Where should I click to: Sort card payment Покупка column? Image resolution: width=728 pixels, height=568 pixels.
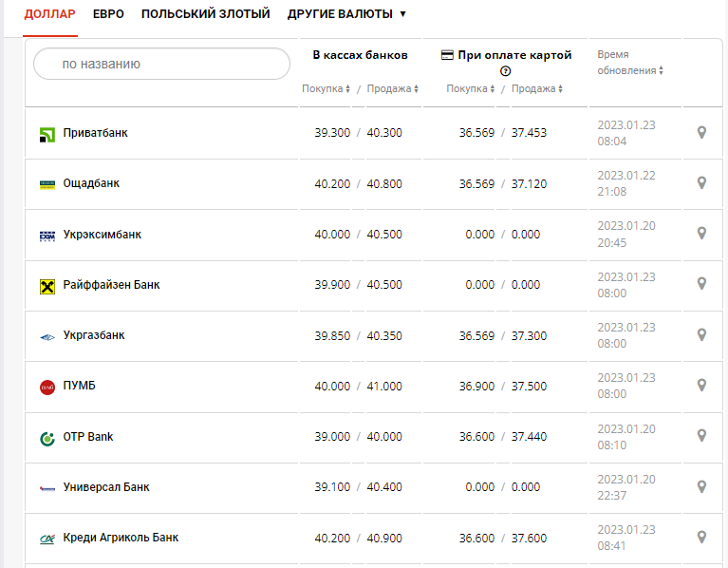[470, 89]
